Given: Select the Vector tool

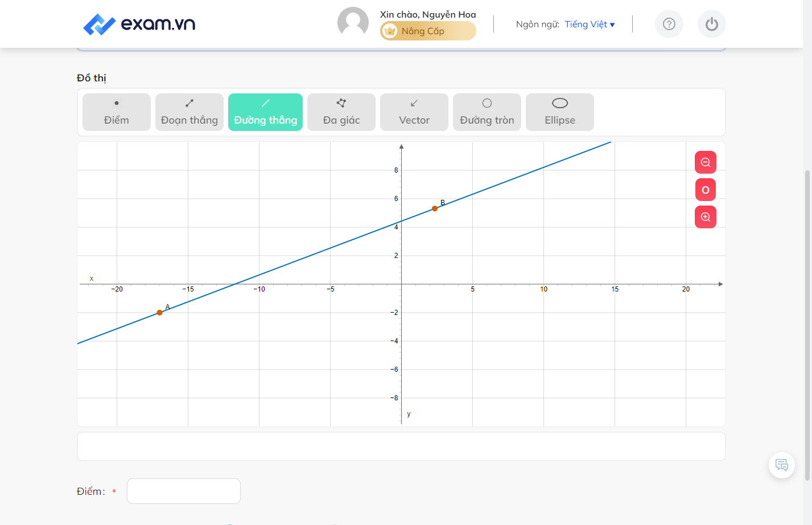Looking at the screenshot, I should click(414, 112).
